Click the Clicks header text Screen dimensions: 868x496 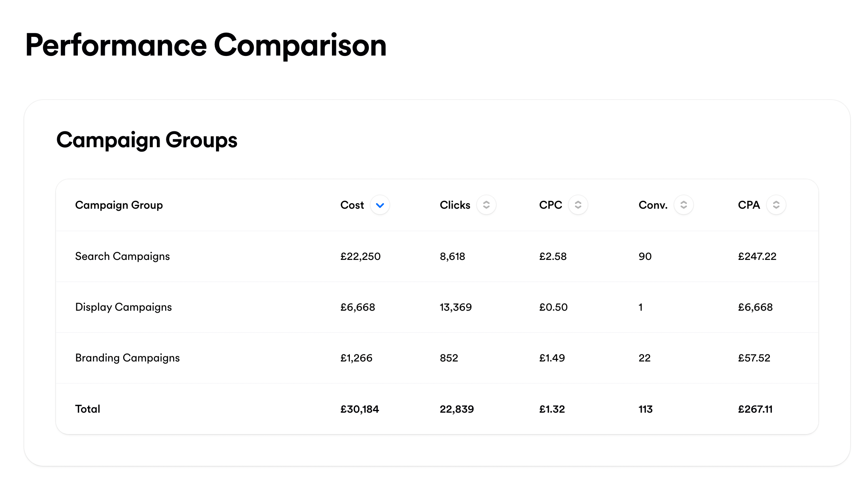pyautogui.click(x=455, y=205)
